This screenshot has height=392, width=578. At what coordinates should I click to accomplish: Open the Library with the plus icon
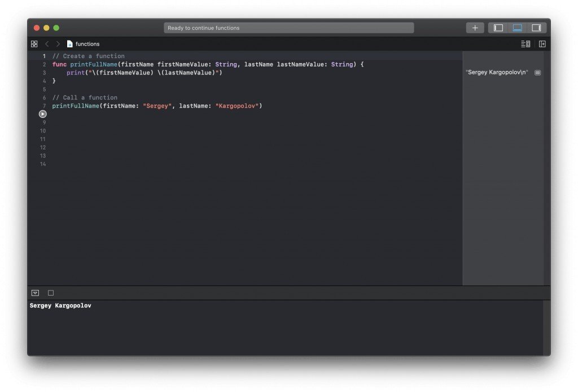475,27
